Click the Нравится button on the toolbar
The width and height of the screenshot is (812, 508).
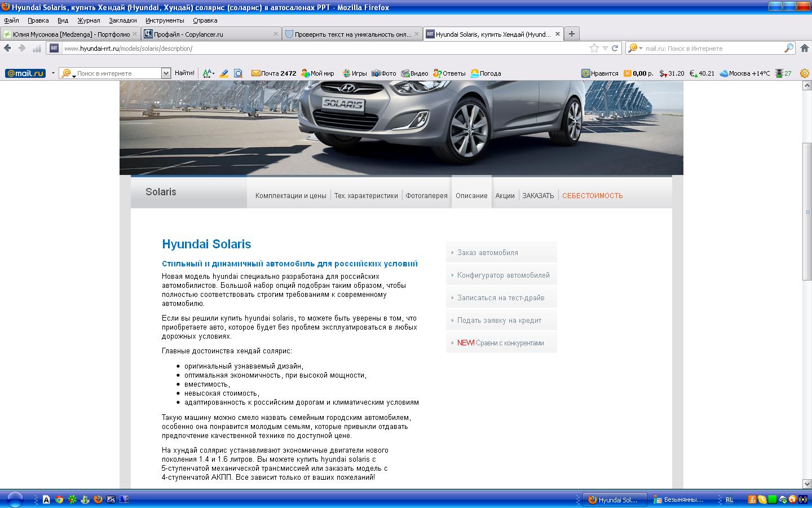tap(600, 73)
